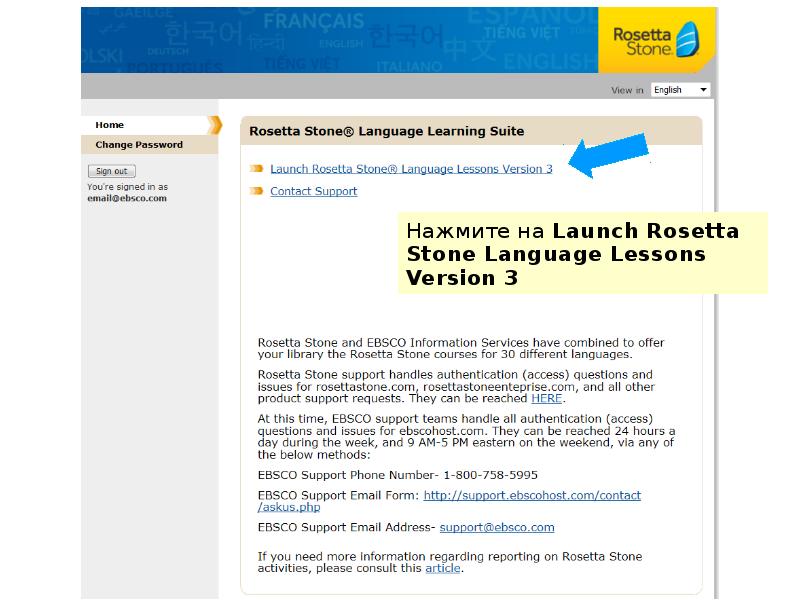Expand the English language selector
The image size is (800, 600).
click(x=680, y=89)
